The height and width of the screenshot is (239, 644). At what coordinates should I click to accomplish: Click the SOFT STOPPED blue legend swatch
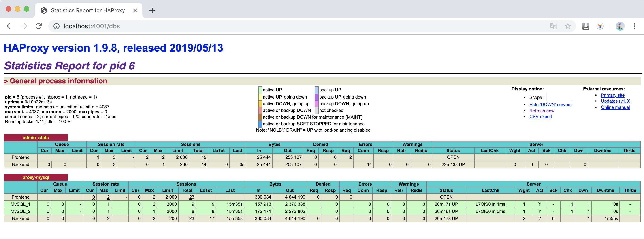click(260, 124)
